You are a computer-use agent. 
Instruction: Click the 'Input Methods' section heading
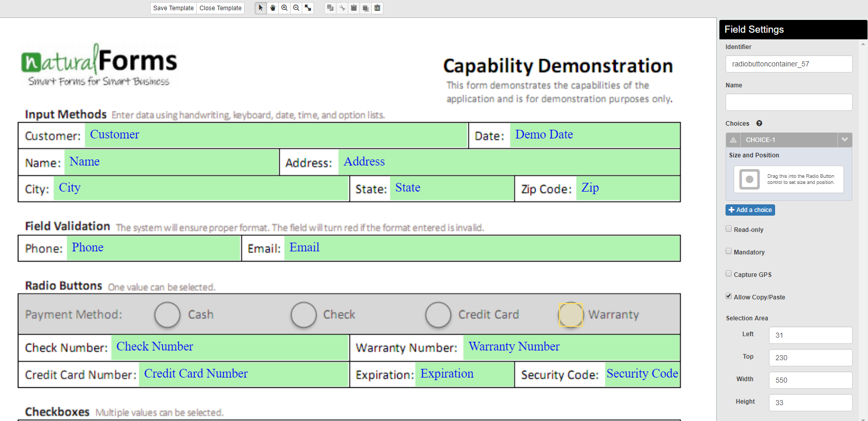(x=66, y=114)
